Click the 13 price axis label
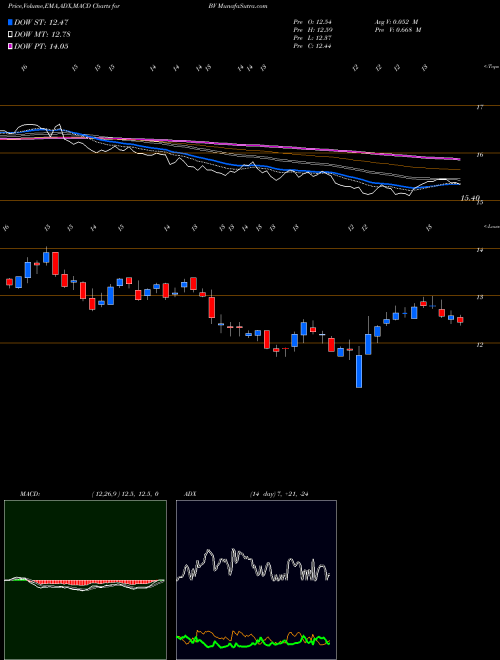The height and width of the screenshot is (660, 500). [x=479, y=297]
